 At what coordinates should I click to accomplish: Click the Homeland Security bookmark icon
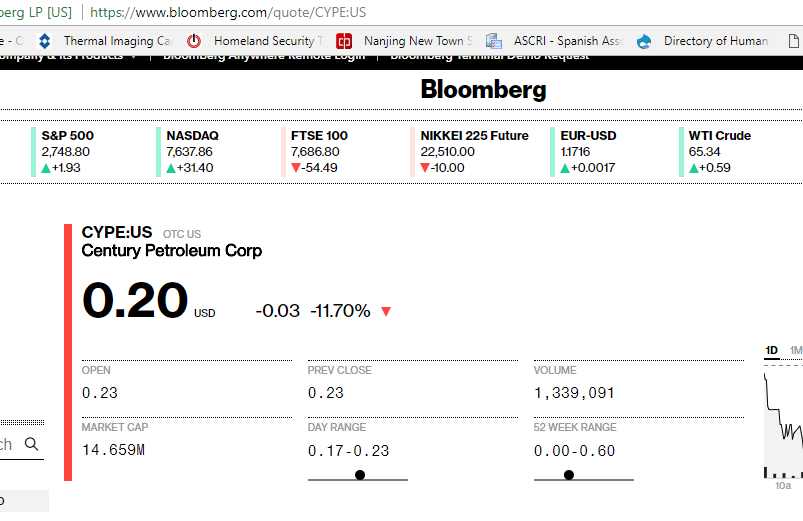195,41
